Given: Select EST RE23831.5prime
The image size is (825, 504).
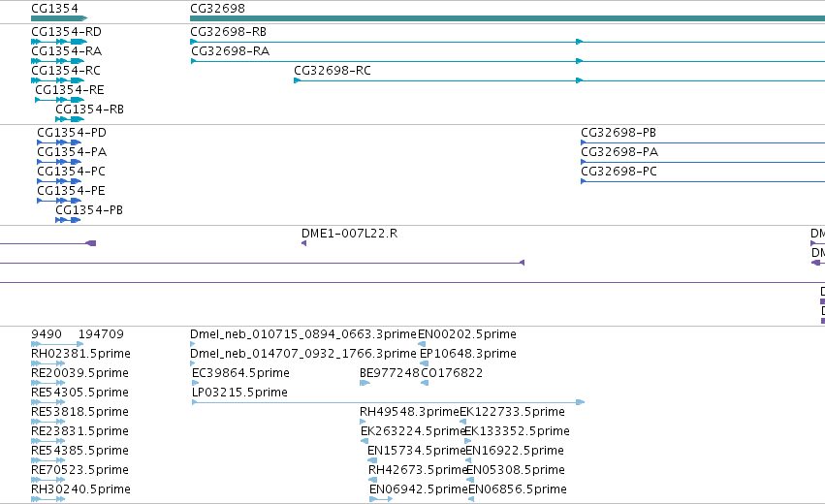Looking at the screenshot, I should point(79,431).
